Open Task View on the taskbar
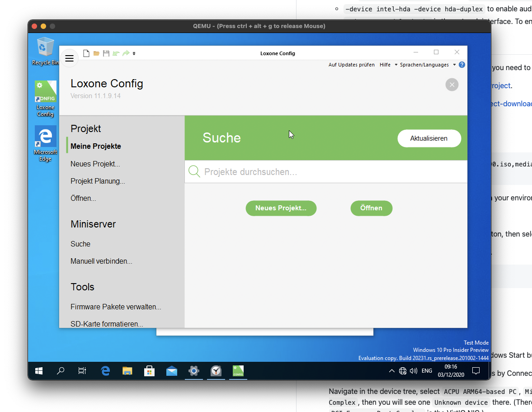The width and height of the screenshot is (532, 412). click(x=82, y=371)
